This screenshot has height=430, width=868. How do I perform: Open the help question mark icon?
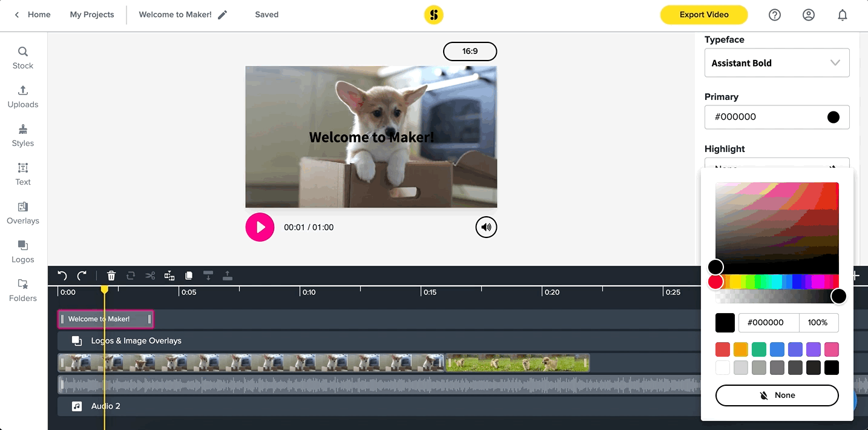[775, 15]
